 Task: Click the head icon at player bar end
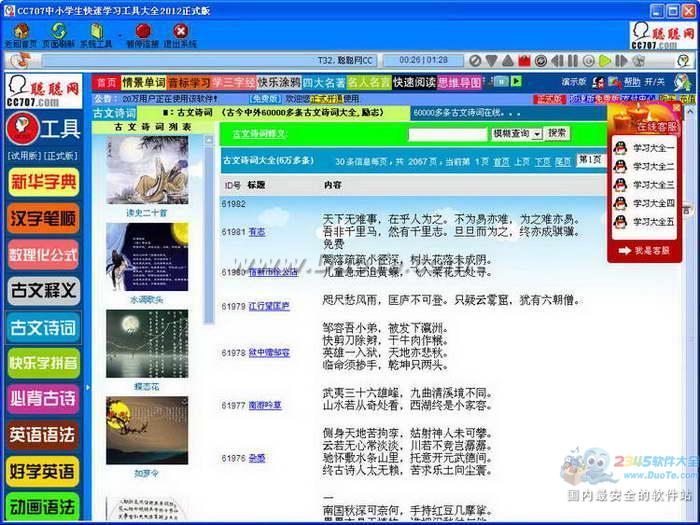point(683,60)
